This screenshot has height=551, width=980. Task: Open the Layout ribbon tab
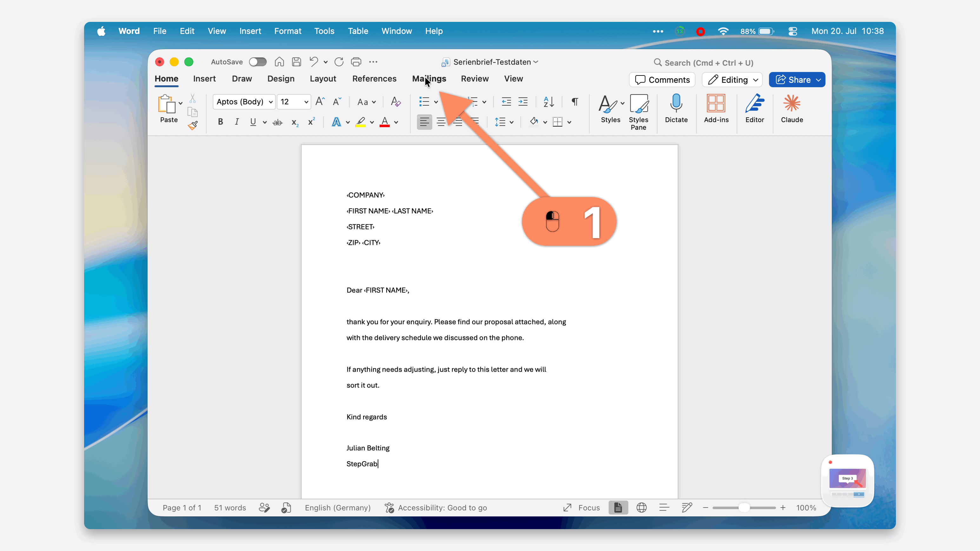click(x=323, y=79)
